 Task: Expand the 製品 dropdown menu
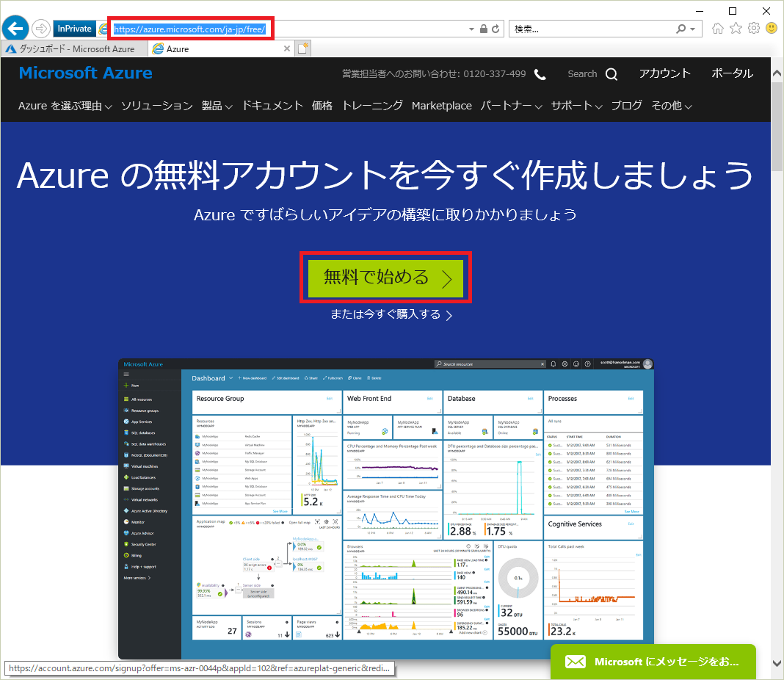click(217, 106)
